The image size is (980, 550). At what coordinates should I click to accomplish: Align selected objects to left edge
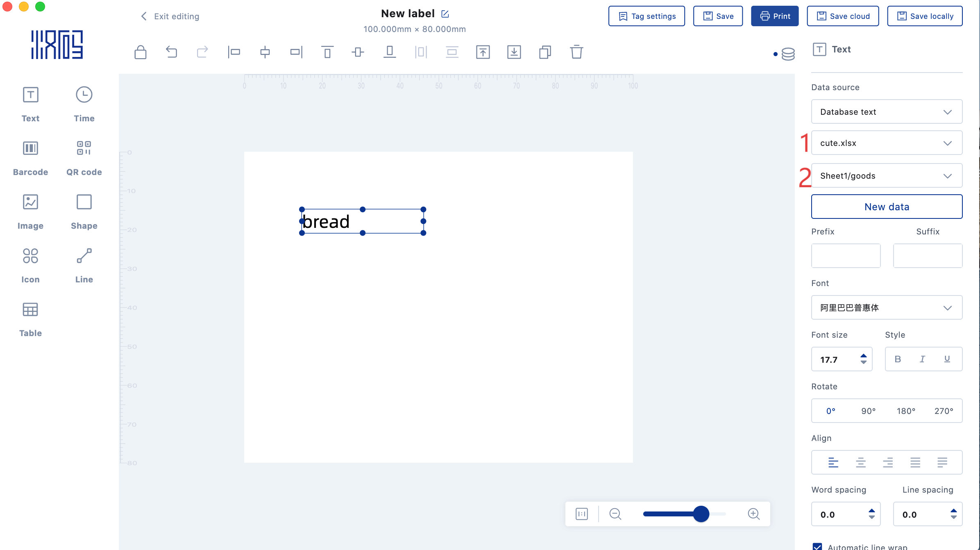pos(234,52)
